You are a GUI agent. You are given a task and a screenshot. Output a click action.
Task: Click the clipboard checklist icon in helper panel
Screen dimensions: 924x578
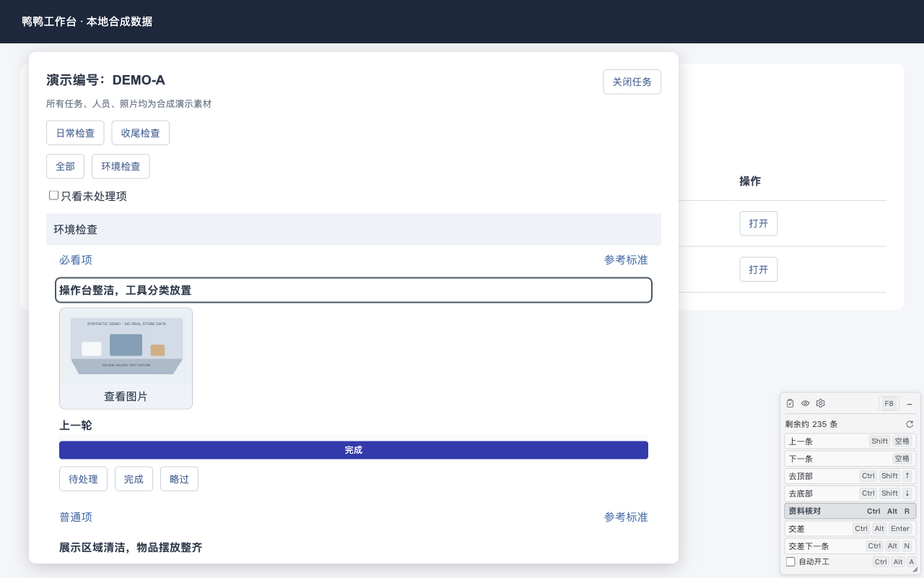pyautogui.click(x=790, y=403)
